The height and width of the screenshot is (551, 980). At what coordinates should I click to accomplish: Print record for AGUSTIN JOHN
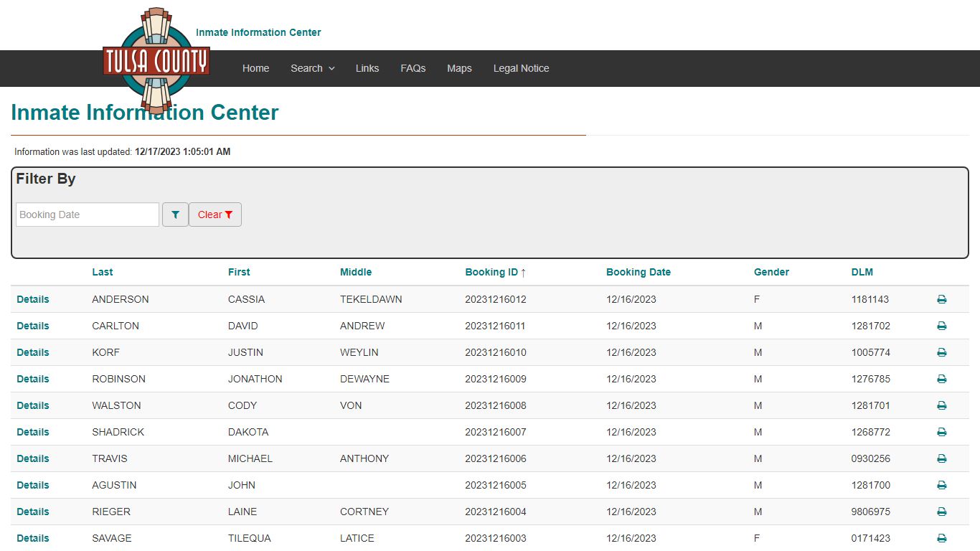click(x=941, y=485)
